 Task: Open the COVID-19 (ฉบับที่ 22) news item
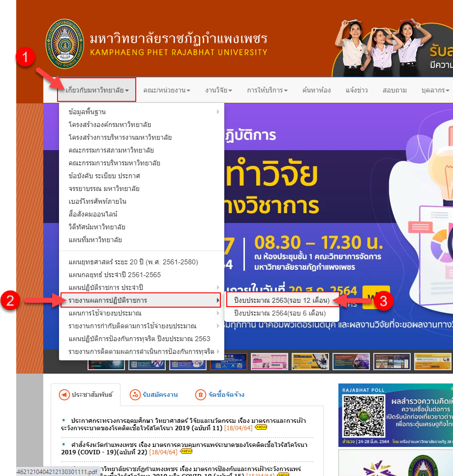pyautogui.click(x=184, y=448)
